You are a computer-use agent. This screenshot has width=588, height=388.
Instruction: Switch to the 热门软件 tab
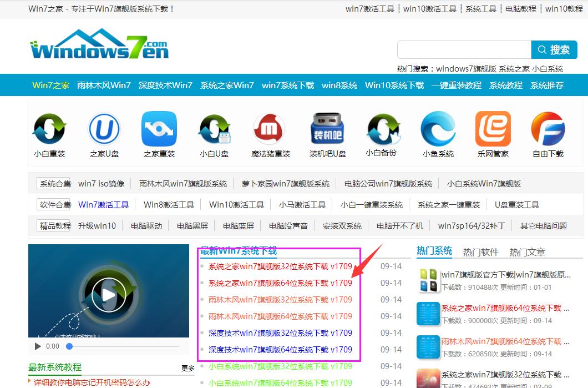tap(480, 251)
